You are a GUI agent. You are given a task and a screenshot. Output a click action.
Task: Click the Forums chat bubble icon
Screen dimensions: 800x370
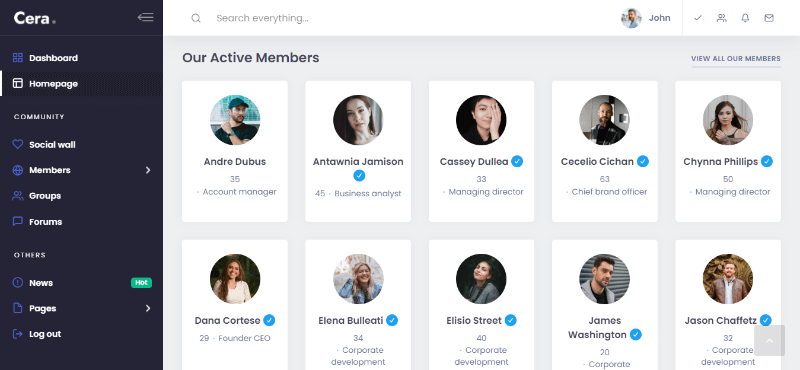pos(18,221)
